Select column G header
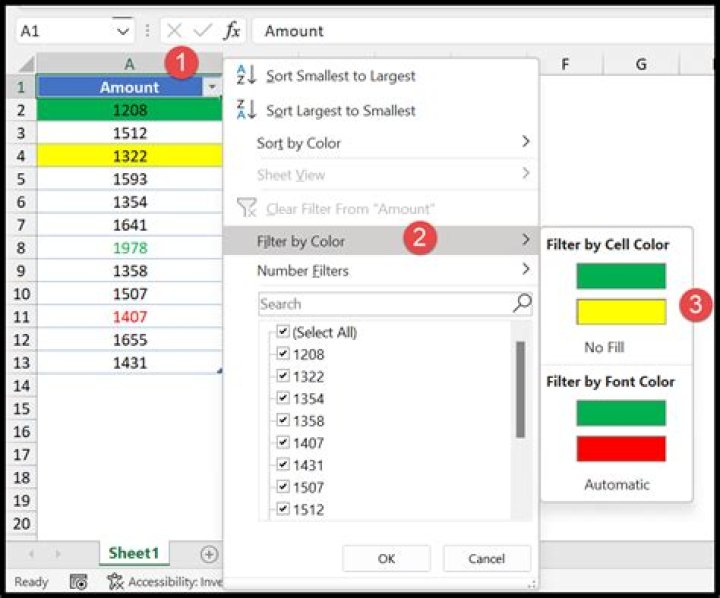This screenshot has width=720, height=598. click(x=641, y=64)
